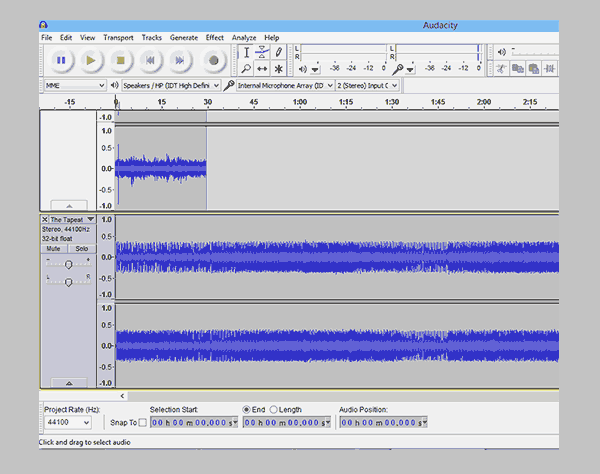Collapse the upper track with arrow button
The width and height of the screenshot is (600, 474).
tap(69, 206)
